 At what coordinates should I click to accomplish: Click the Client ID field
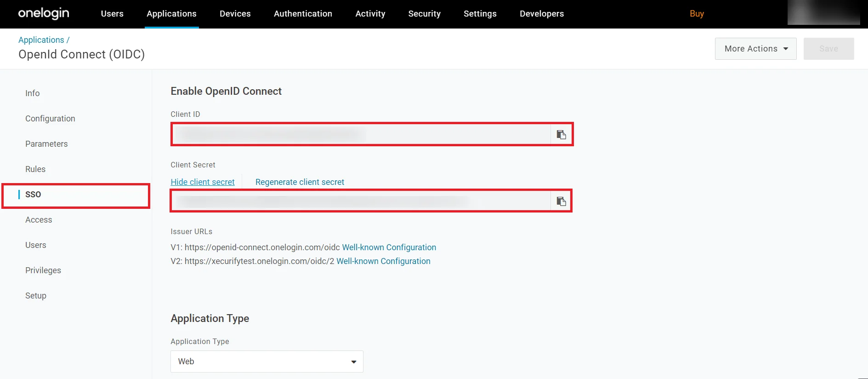click(361, 134)
